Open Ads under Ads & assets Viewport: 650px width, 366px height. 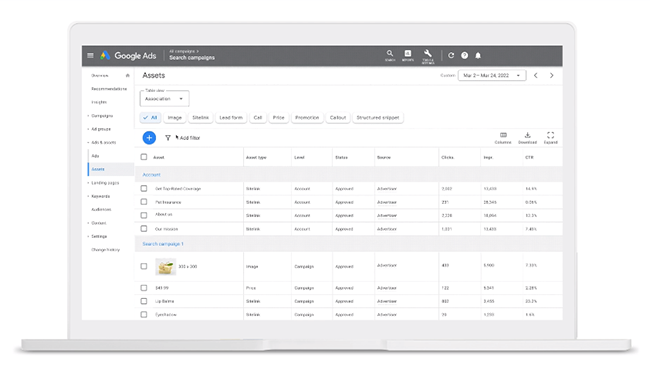coord(95,156)
